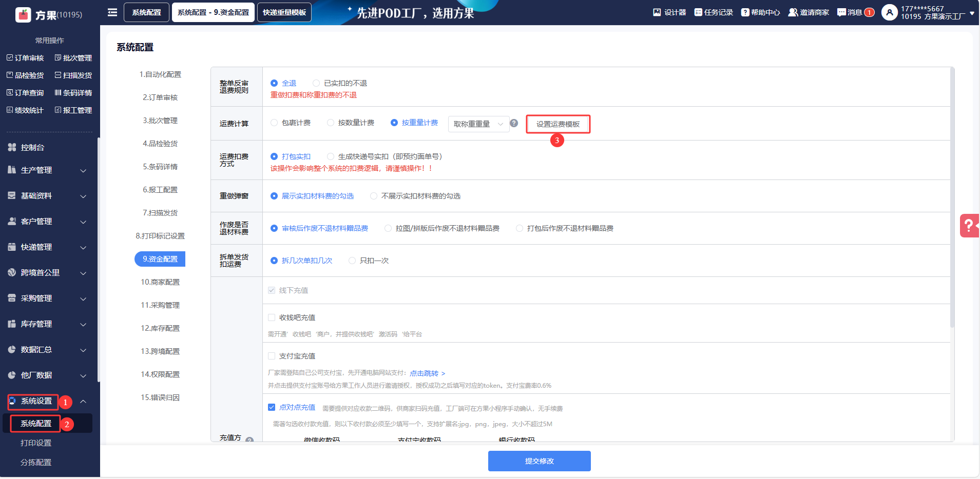Open 订单审核 quick action icon
980x479 pixels.
(10, 58)
